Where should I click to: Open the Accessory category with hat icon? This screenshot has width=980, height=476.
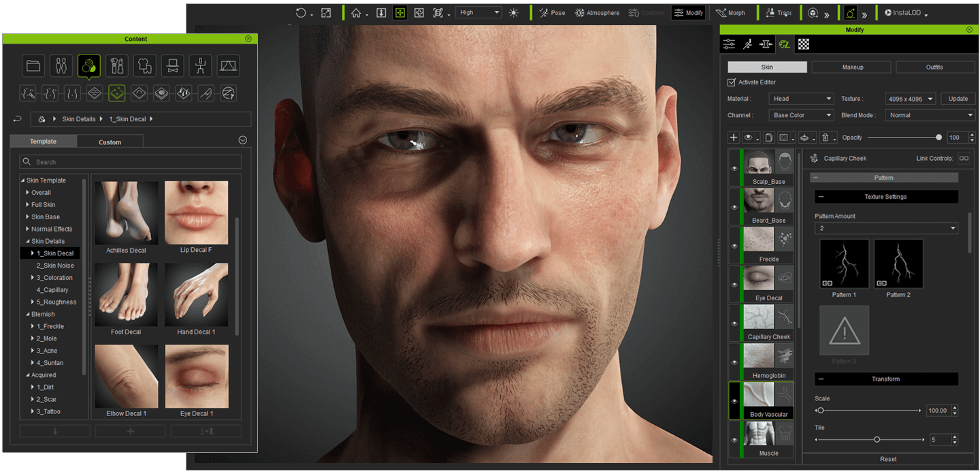tap(171, 65)
